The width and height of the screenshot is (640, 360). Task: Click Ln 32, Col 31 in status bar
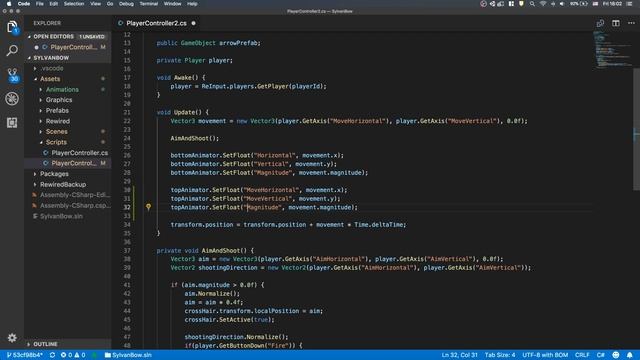(459, 355)
